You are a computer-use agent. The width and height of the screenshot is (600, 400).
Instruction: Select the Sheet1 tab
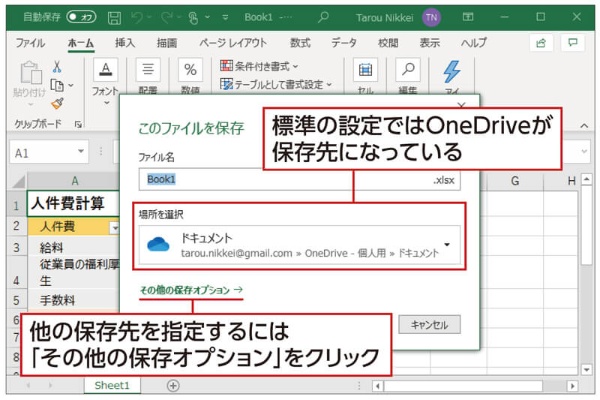point(112,385)
